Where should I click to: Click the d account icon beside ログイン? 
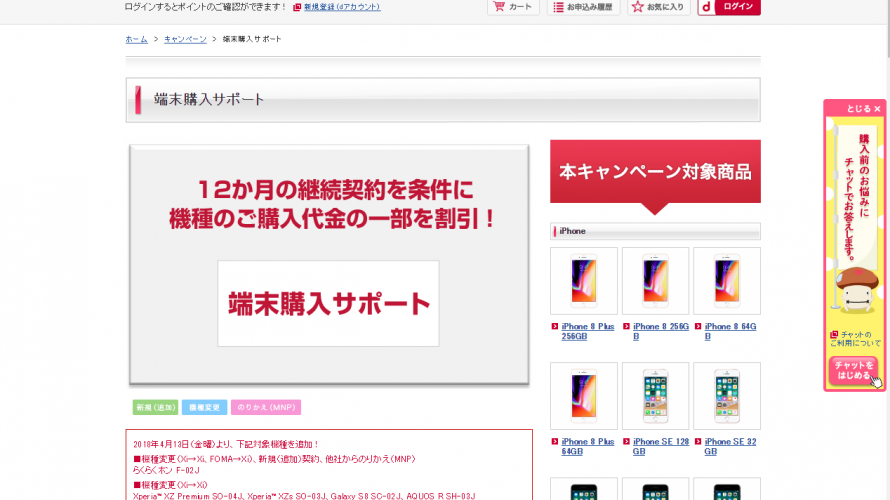point(707,7)
